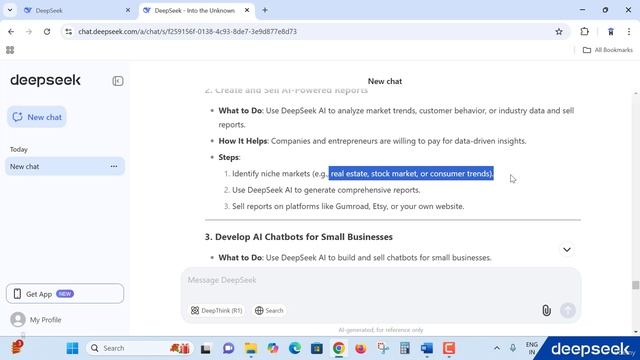The width and height of the screenshot is (640, 360).
Task: Click the text "Use DeepSeek AI to generate comprehensive reports."
Action: click(x=326, y=190)
